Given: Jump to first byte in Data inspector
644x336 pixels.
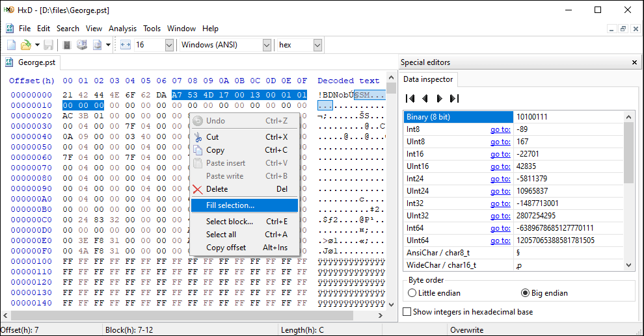Looking at the screenshot, I should [x=410, y=99].
